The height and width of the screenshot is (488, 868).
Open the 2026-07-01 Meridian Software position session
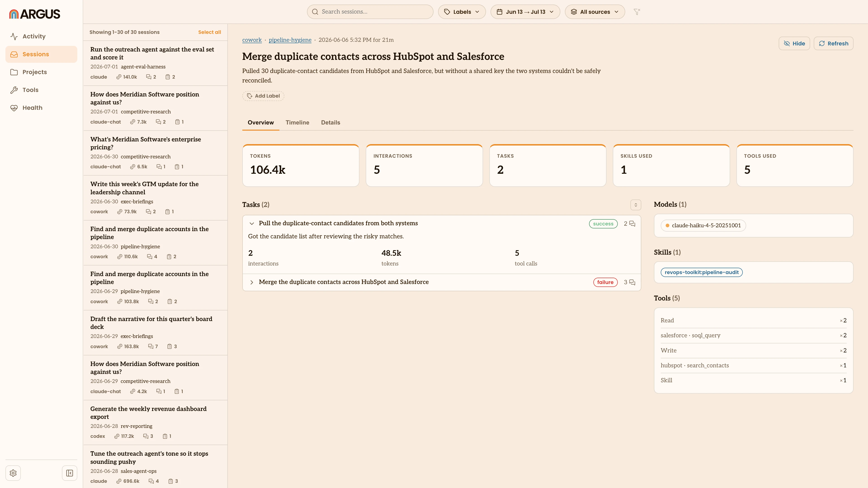tap(155, 108)
